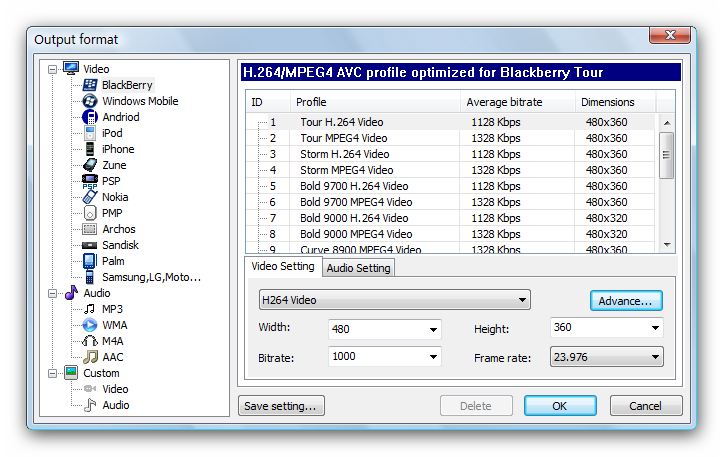
Task: Click the iPhone icon
Action: [90, 149]
